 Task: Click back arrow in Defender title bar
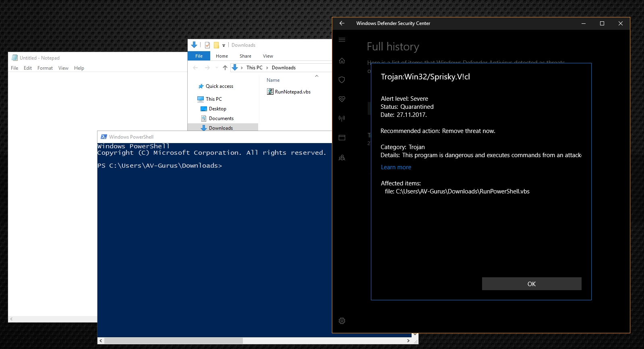click(342, 23)
